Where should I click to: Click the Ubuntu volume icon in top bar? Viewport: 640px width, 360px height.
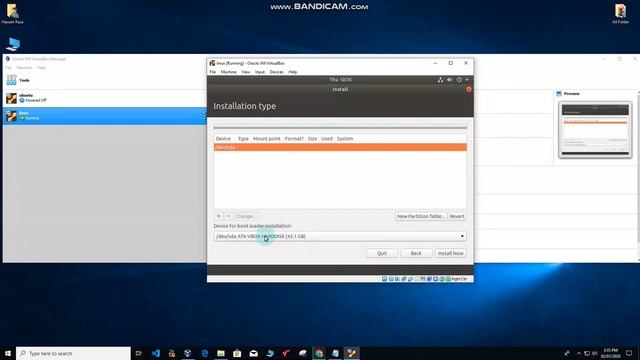click(449, 80)
